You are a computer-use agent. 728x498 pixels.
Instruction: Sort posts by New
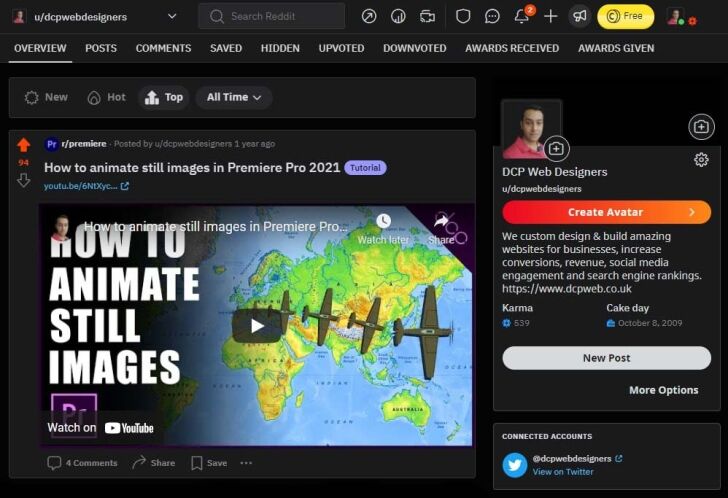pos(46,97)
